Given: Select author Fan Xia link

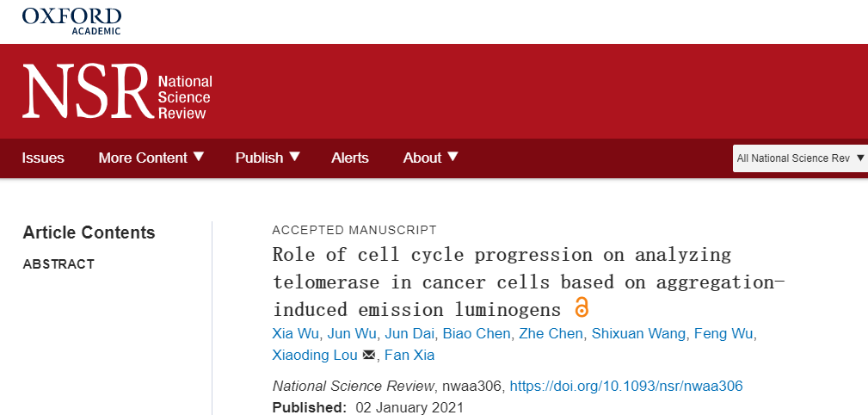Looking at the screenshot, I should (x=409, y=355).
